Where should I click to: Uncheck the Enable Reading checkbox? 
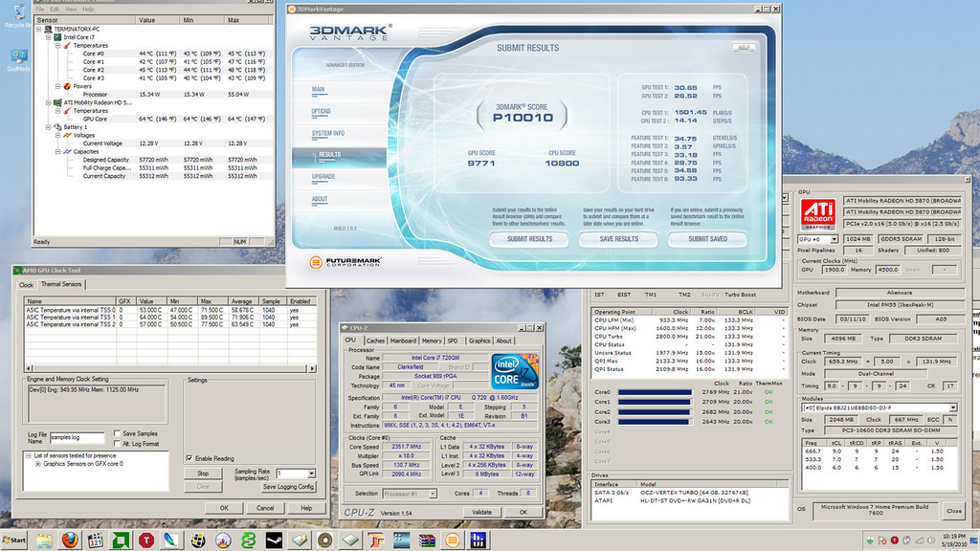tap(189, 458)
